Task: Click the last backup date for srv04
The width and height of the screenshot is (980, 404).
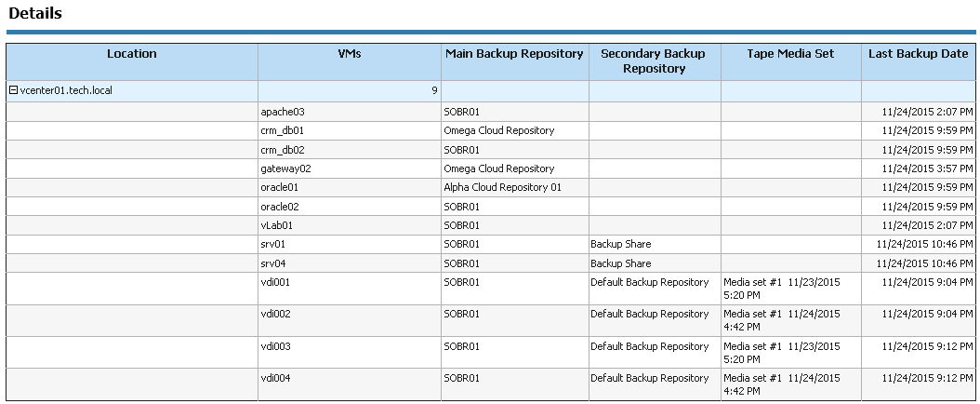Action: point(924,263)
